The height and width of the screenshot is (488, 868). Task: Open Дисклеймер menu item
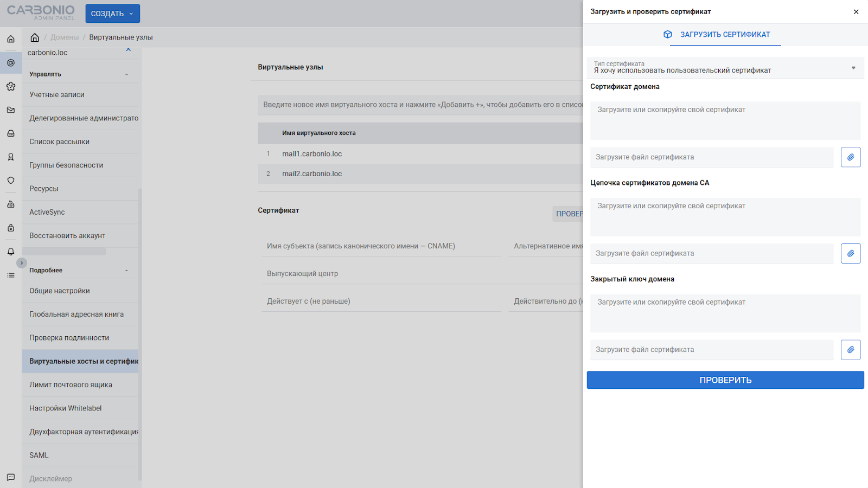pyautogui.click(x=80, y=479)
